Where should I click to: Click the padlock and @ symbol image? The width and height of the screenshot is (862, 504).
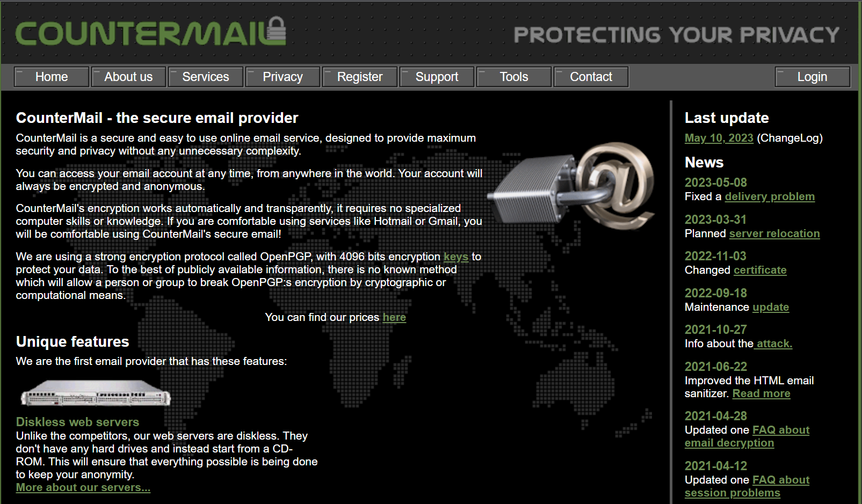571,185
